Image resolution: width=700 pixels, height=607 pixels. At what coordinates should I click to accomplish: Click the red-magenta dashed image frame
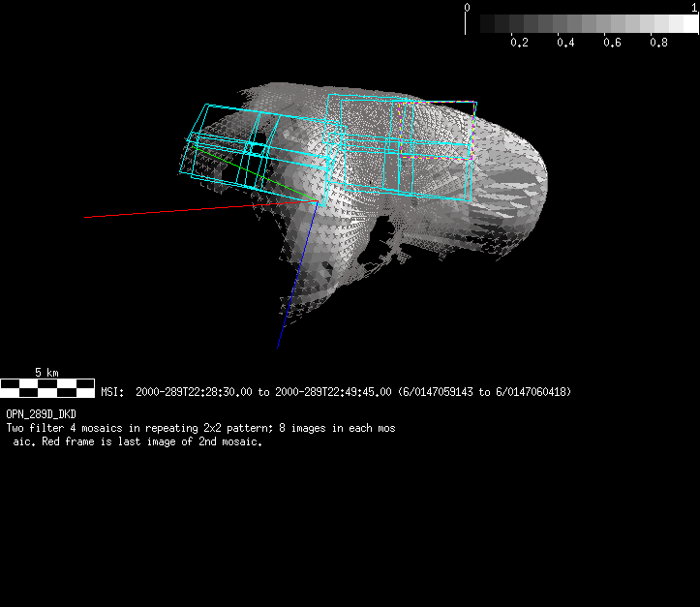coord(472,126)
